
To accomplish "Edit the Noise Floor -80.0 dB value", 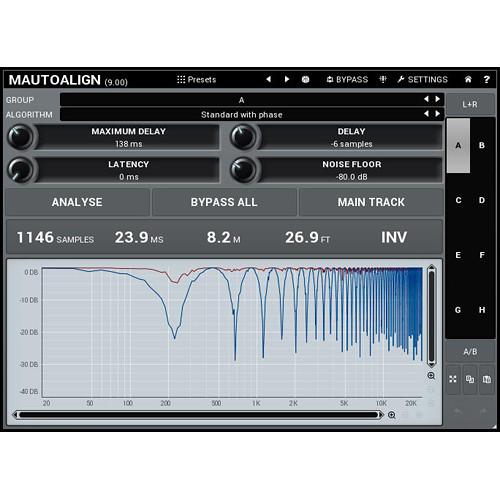I will pyautogui.click(x=352, y=177).
